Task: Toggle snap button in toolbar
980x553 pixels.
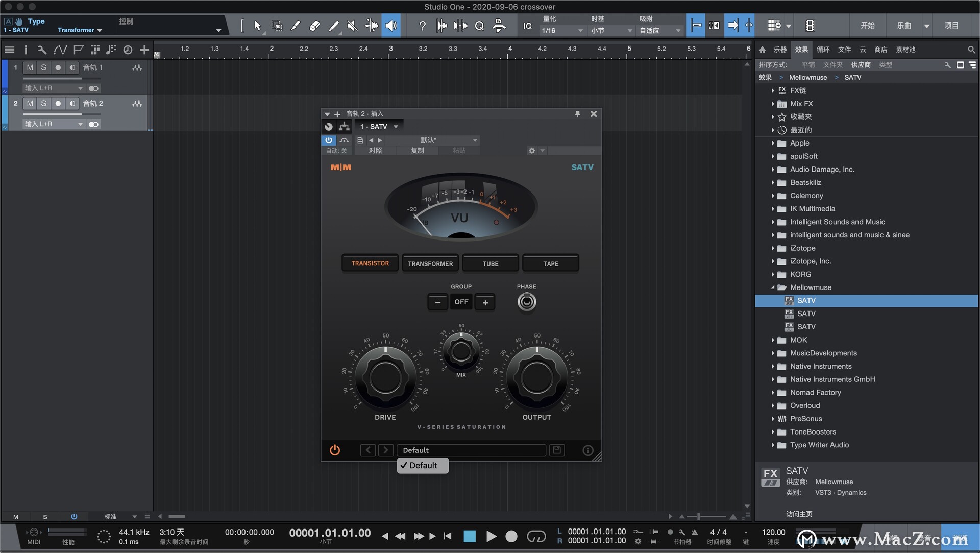Action: point(695,26)
